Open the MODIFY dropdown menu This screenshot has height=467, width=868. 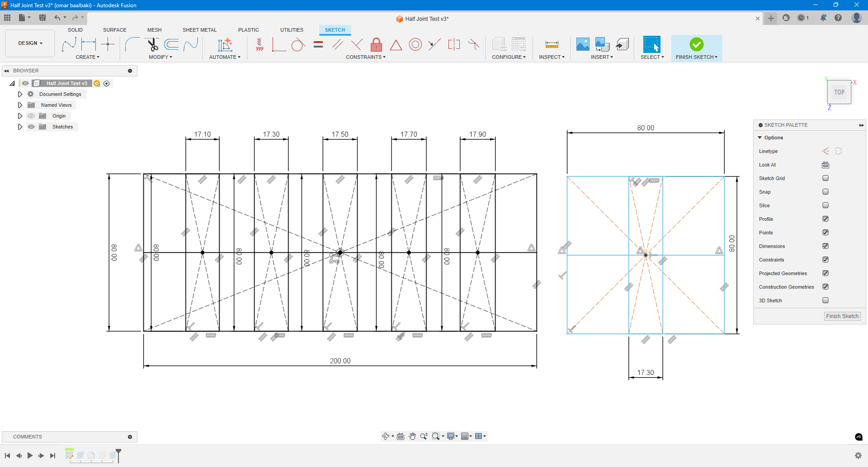[x=160, y=57]
